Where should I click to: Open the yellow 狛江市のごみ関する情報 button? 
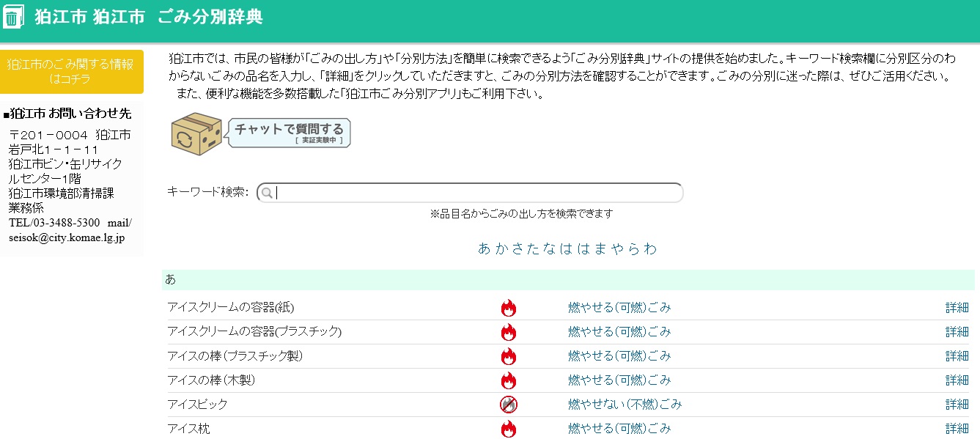71,72
